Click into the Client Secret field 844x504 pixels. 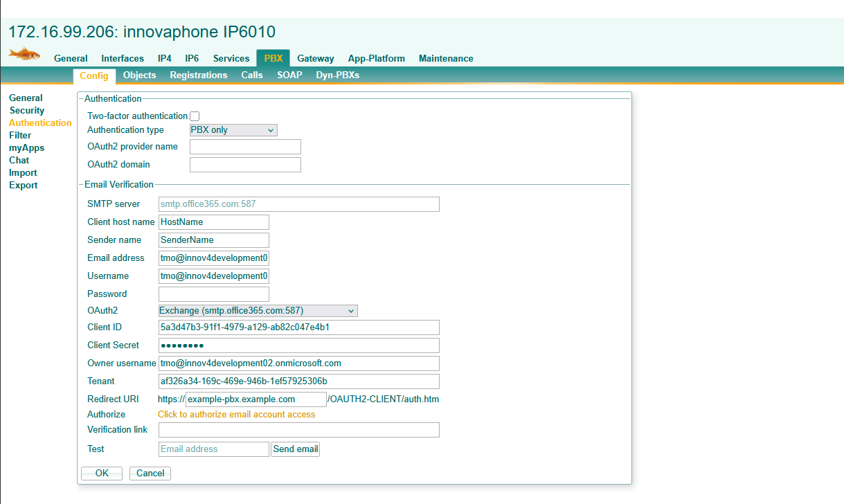(x=299, y=345)
